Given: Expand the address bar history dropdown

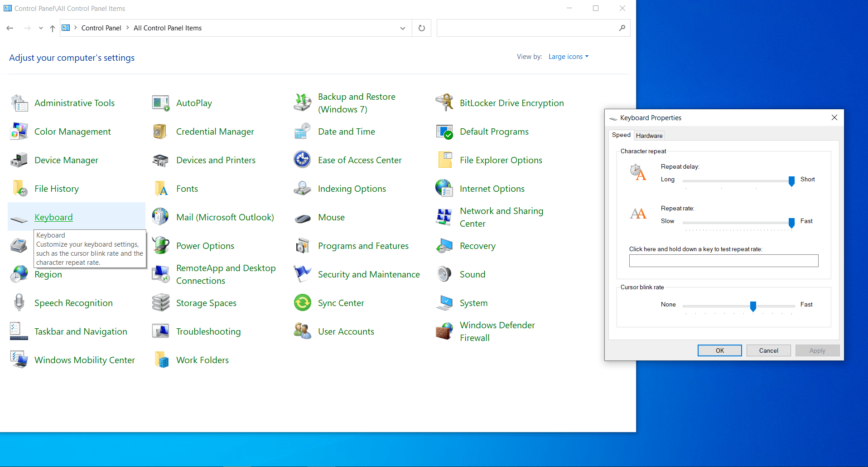Looking at the screenshot, I should point(403,28).
